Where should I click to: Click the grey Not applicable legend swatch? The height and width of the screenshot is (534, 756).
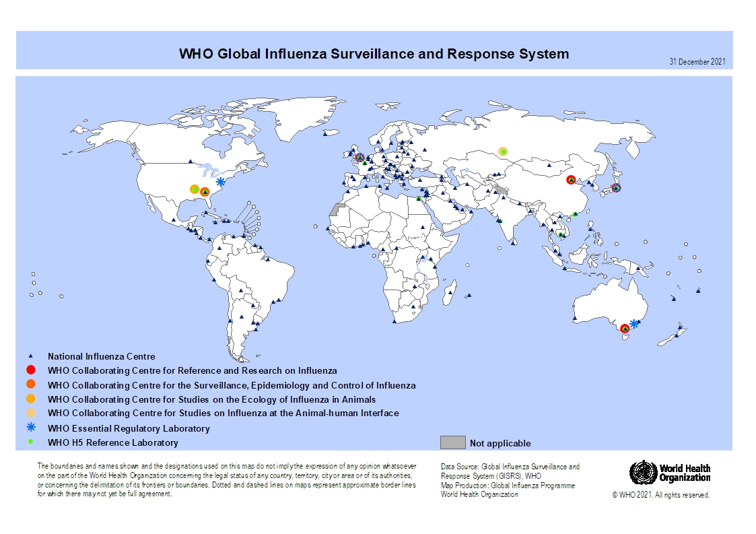[452, 442]
